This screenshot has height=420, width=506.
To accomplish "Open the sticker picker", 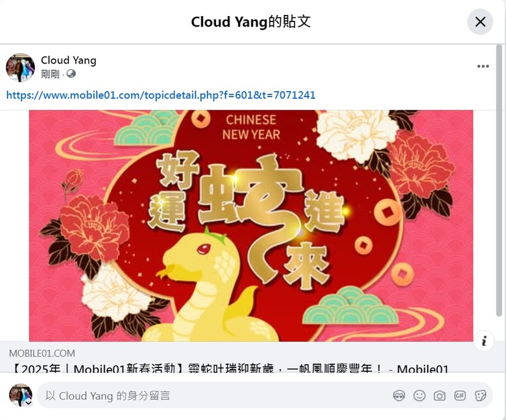I will (480, 395).
